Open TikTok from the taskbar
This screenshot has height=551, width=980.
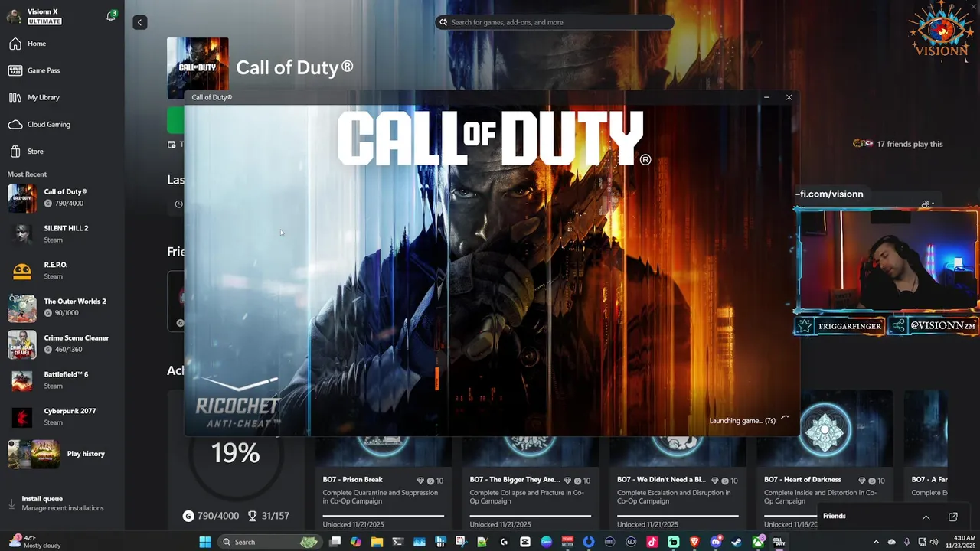pos(652,542)
